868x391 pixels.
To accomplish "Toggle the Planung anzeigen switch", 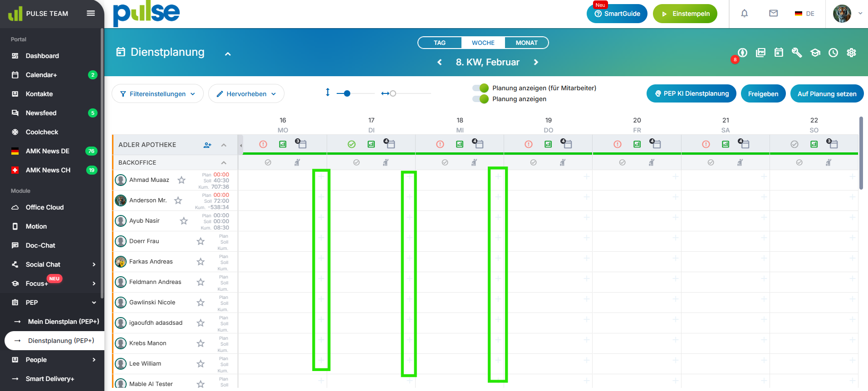I will point(481,99).
